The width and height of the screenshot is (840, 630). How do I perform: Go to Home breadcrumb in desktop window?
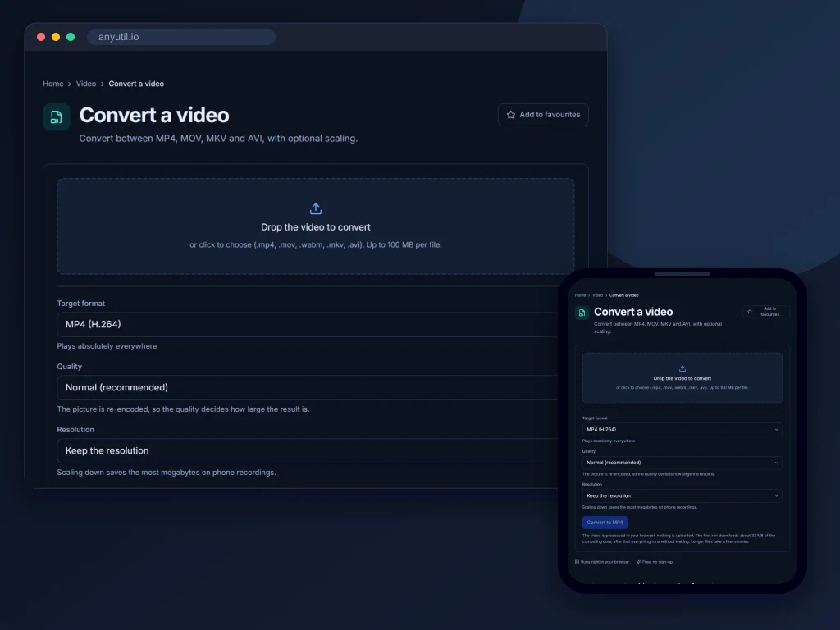(x=53, y=84)
